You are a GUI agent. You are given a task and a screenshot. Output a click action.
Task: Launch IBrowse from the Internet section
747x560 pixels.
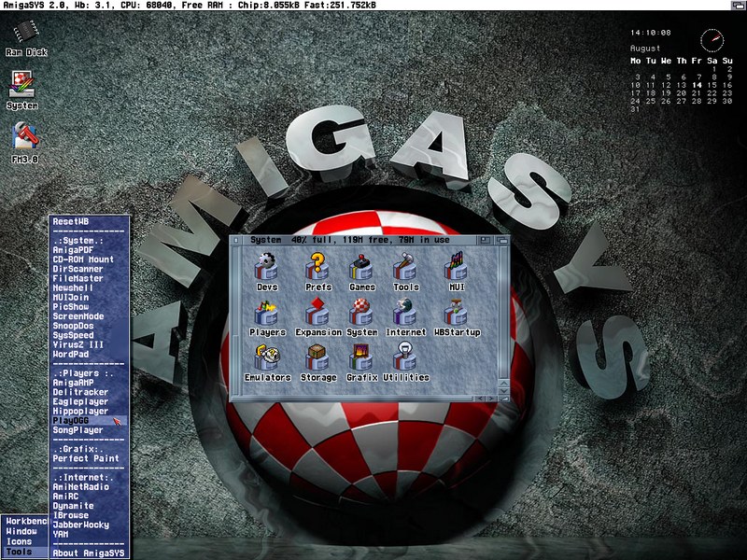click(71, 515)
